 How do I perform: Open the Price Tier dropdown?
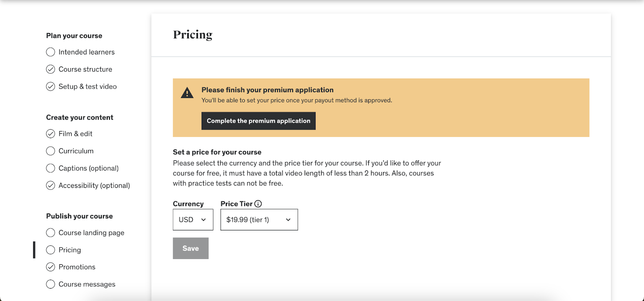click(259, 220)
